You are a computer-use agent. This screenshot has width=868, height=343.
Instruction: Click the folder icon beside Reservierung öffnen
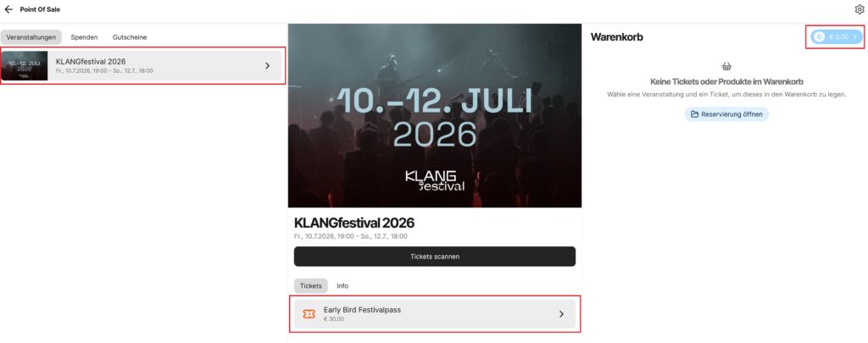(x=694, y=114)
